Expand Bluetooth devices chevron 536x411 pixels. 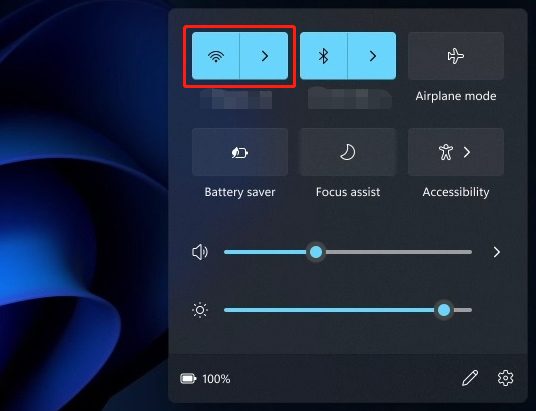click(372, 56)
